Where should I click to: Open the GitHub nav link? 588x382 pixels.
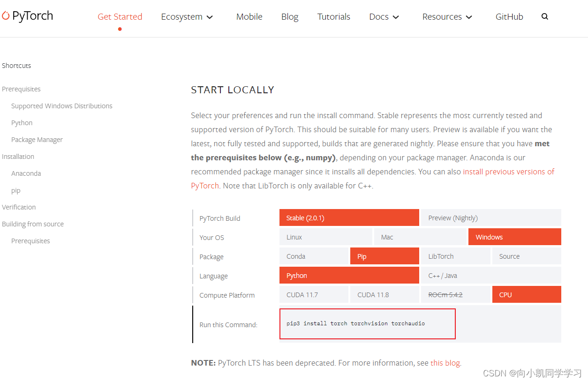click(509, 16)
